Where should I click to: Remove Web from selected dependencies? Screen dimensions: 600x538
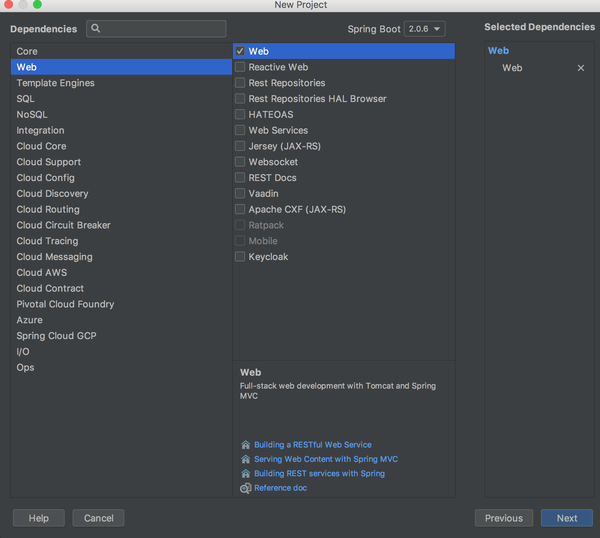tap(581, 68)
